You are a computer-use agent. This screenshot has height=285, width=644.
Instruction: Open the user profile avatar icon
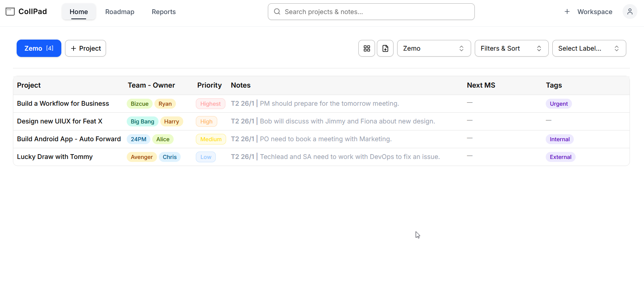coord(630,12)
